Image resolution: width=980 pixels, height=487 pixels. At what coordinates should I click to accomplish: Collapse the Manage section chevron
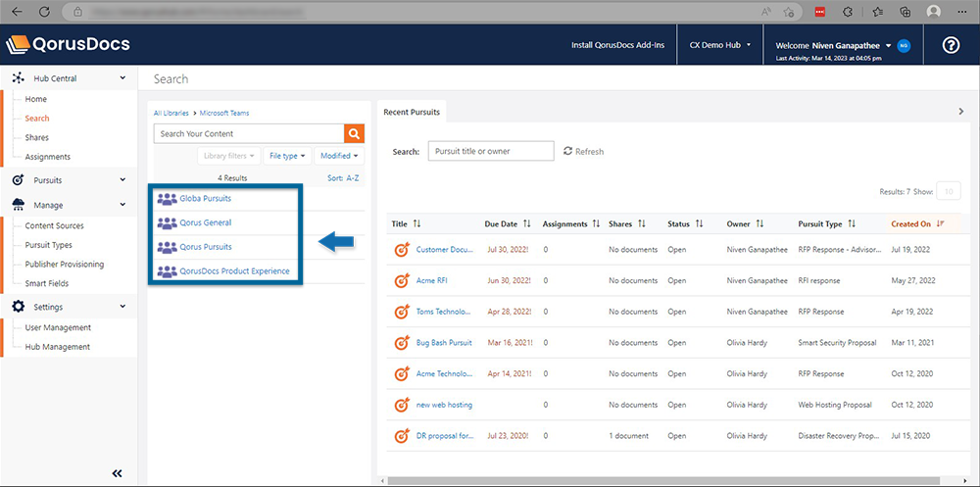123,205
